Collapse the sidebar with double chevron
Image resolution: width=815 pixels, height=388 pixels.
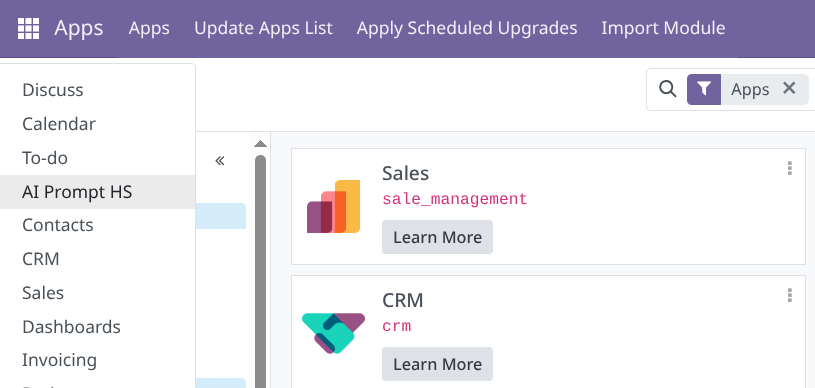point(220,161)
